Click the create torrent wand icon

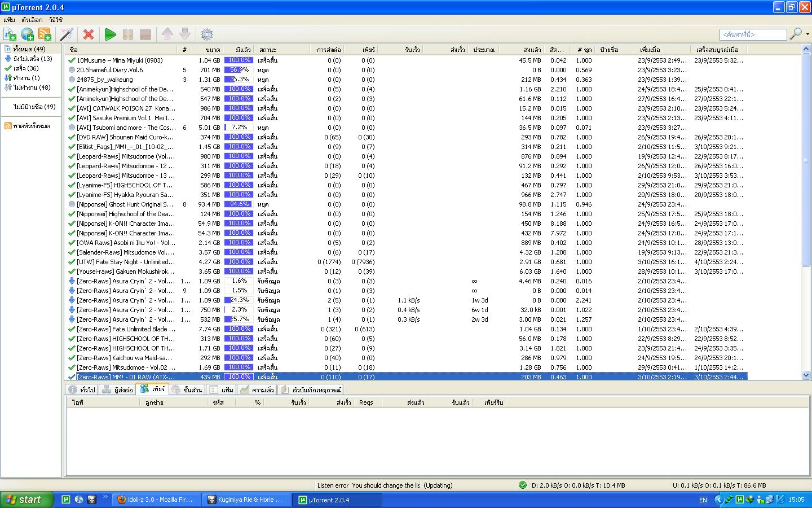[x=67, y=34]
